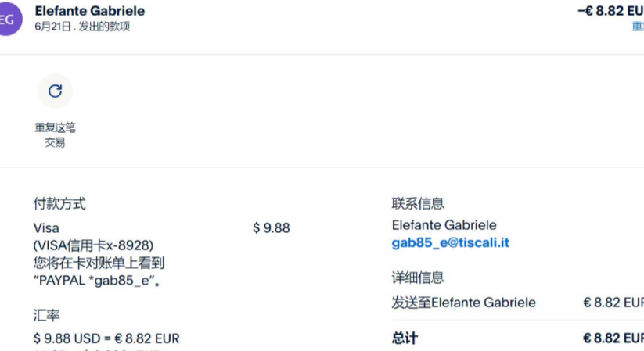Viewport: 644px width, 351px height.
Task: Click the 发送至Elefante Gabriele row
Action: 463,303
